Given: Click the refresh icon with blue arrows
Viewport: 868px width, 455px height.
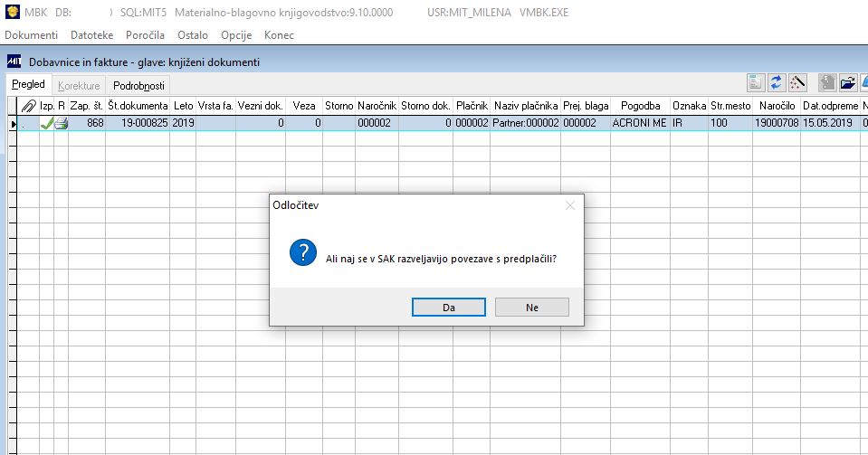Looking at the screenshot, I should [776, 83].
